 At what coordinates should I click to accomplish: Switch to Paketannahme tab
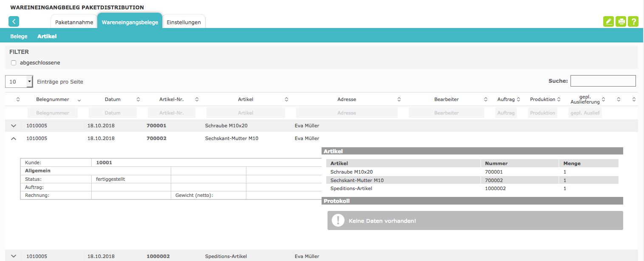coord(74,22)
